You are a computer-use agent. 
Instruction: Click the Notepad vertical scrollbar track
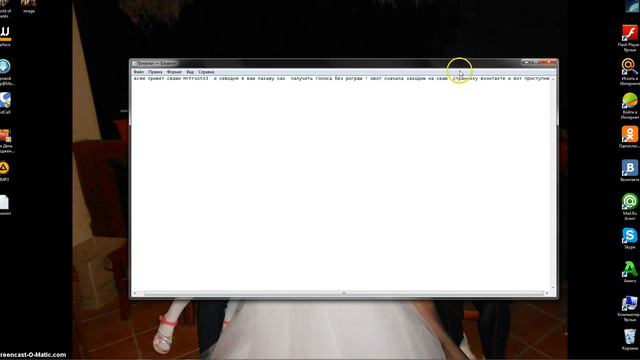point(553,183)
